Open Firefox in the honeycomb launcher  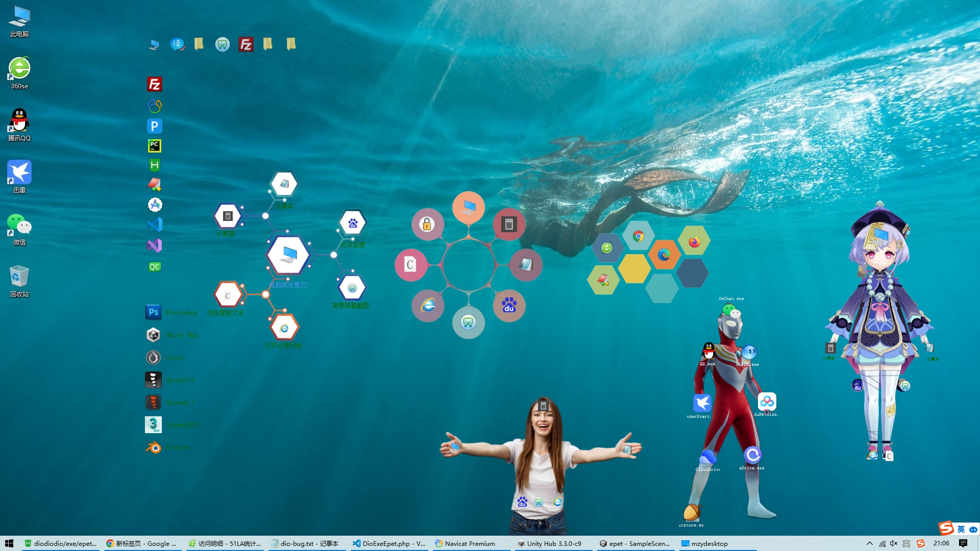pos(694,241)
